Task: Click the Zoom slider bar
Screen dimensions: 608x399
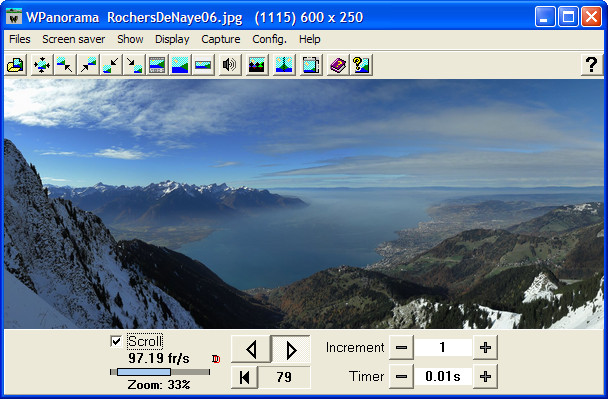Action: click(x=160, y=372)
